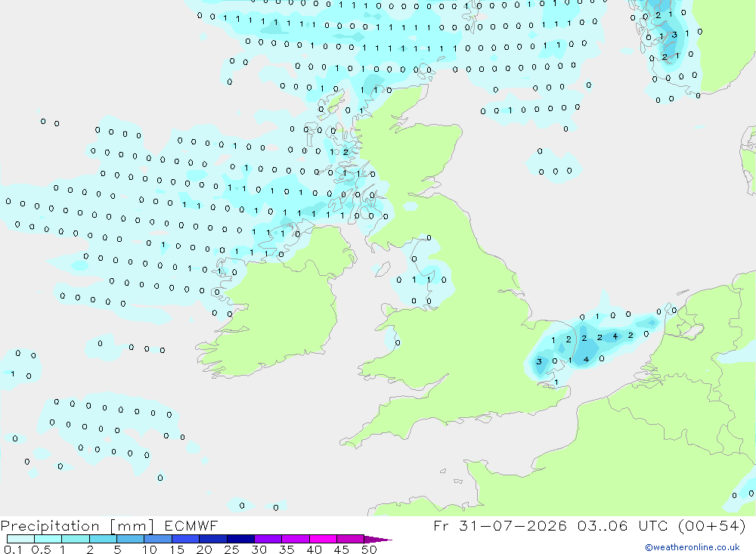The width and height of the screenshot is (756, 554).
Task: Click the "3" value over southeast England
Action: coord(539,361)
